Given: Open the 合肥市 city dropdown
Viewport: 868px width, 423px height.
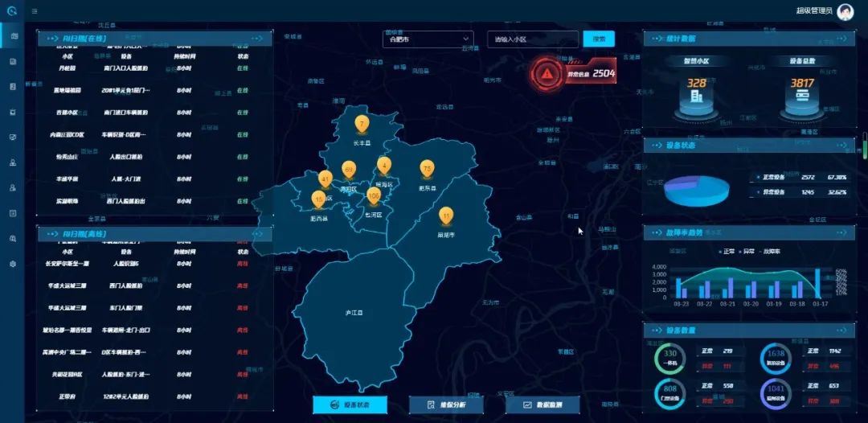Looking at the screenshot, I should pos(428,39).
